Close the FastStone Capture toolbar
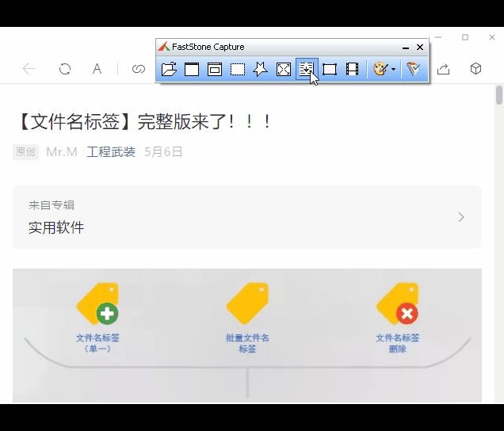 coord(420,48)
